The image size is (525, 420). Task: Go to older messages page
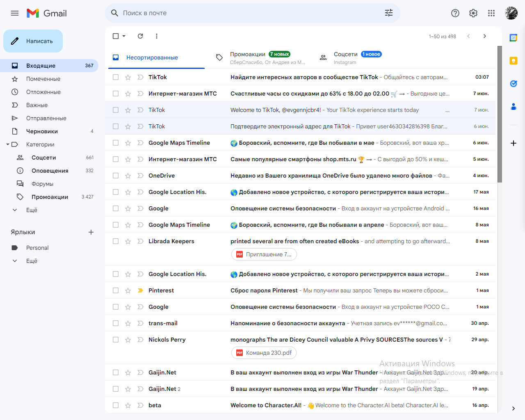coord(485,36)
